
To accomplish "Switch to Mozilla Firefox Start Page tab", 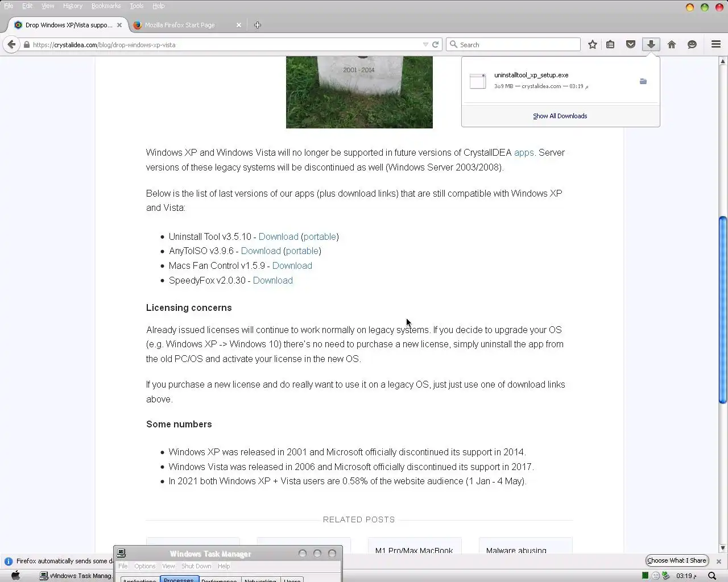I will point(179,25).
